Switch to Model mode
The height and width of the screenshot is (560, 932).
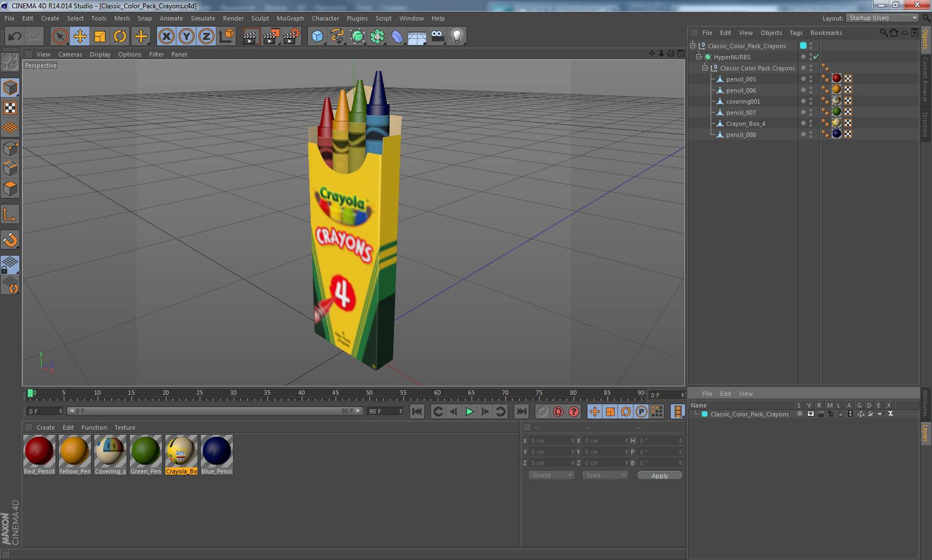[x=10, y=88]
